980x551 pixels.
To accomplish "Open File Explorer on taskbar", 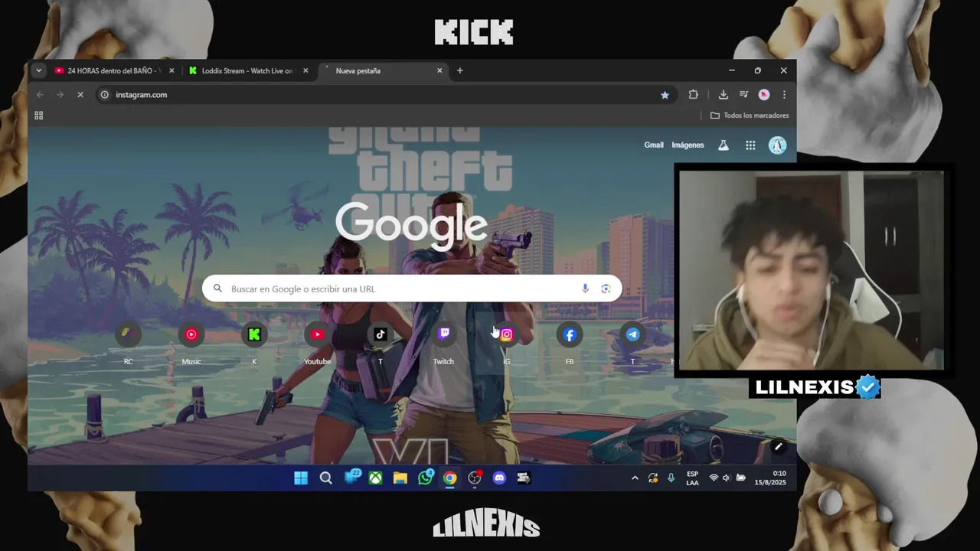I will pyautogui.click(x=400, y=478).
